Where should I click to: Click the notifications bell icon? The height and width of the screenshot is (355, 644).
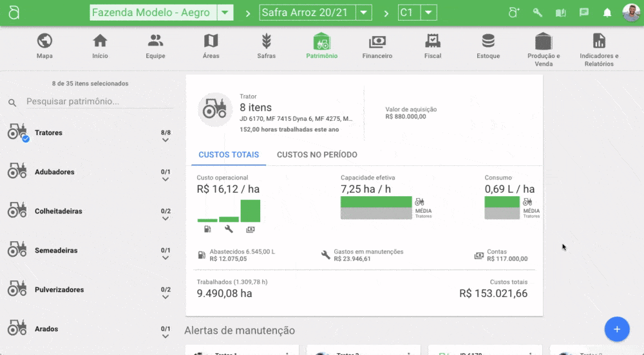click(607, 13)
